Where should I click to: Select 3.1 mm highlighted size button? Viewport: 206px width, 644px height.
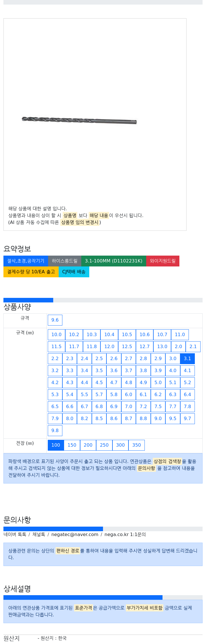click(x=187, y=359)
